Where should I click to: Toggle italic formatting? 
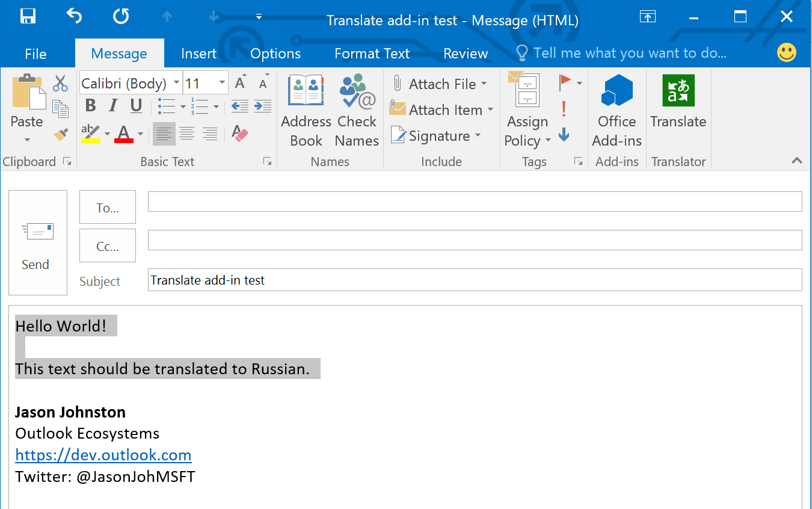(112, 105)
